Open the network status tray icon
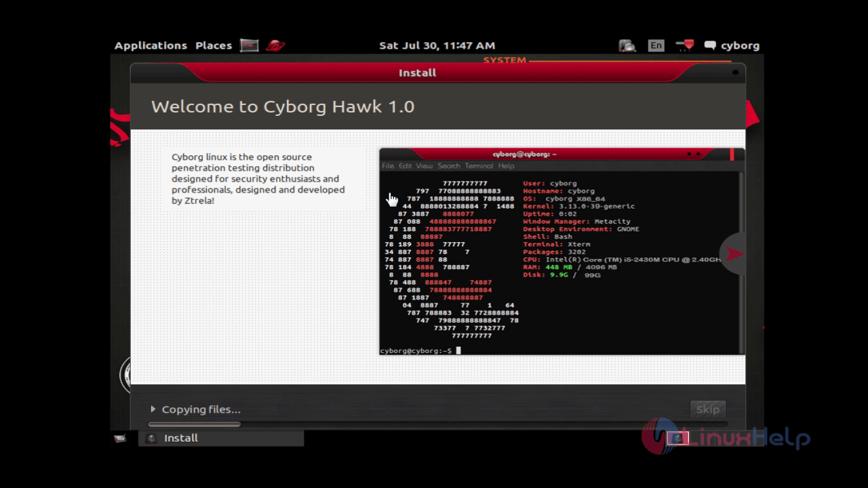Image resolution: width=868 pixels, height=488 pixels. 685,45
